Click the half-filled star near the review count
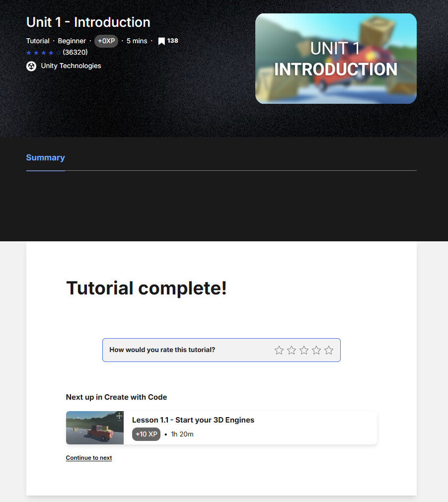Image resolution: width=448 pixels, height=502 pixels. coord(58,52)
